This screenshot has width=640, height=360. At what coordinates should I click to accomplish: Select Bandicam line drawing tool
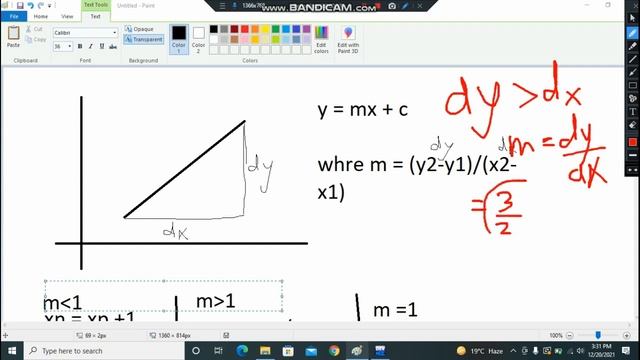click(633, 59)
